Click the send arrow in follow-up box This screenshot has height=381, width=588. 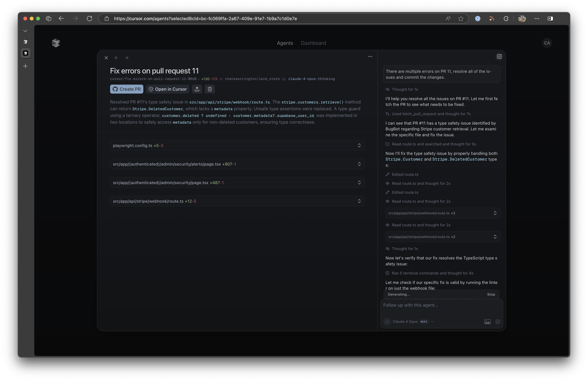tap(498, 322)
